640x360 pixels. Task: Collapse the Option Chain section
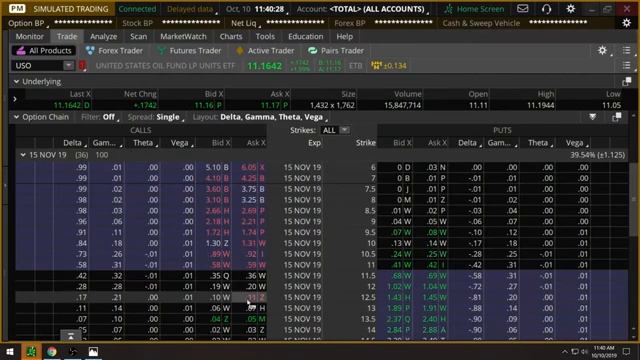point(16,117)
